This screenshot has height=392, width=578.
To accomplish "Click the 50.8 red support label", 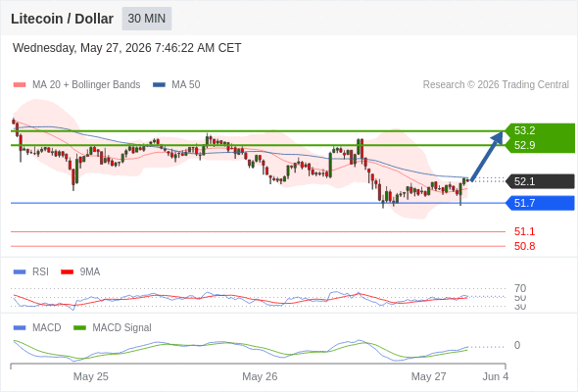I will coord(524,246).
